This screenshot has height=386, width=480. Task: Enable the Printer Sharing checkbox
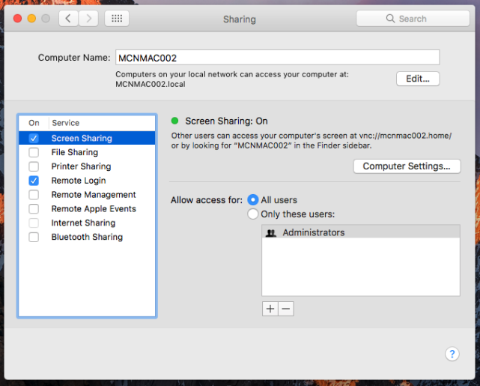pyautogui.click(x=34, y=166)
